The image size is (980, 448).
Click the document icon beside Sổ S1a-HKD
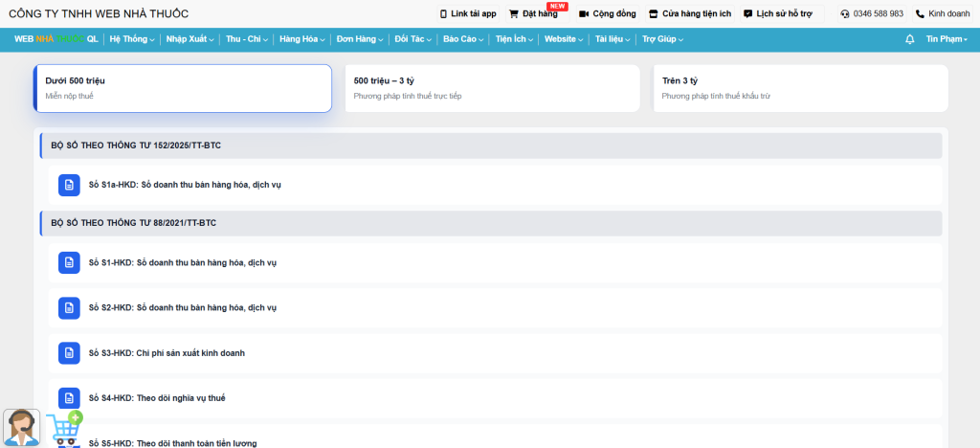pyautogui.click(x=69, y=184)
